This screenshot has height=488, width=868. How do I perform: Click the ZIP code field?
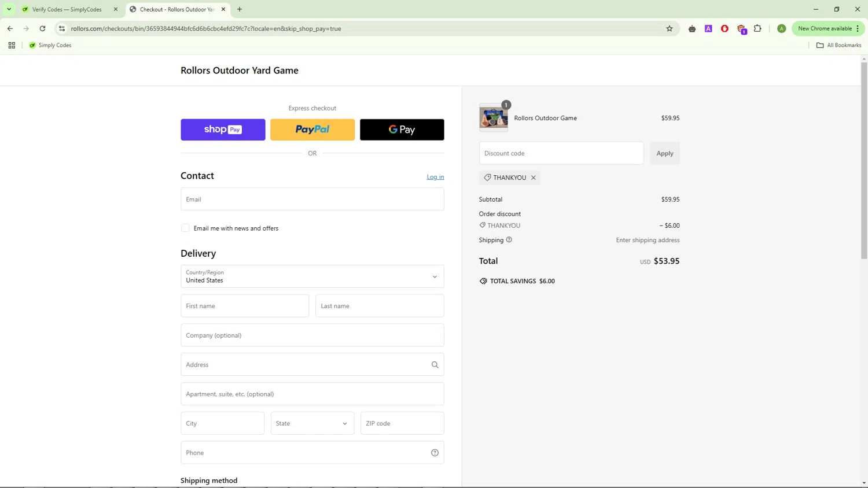point(402,423)
